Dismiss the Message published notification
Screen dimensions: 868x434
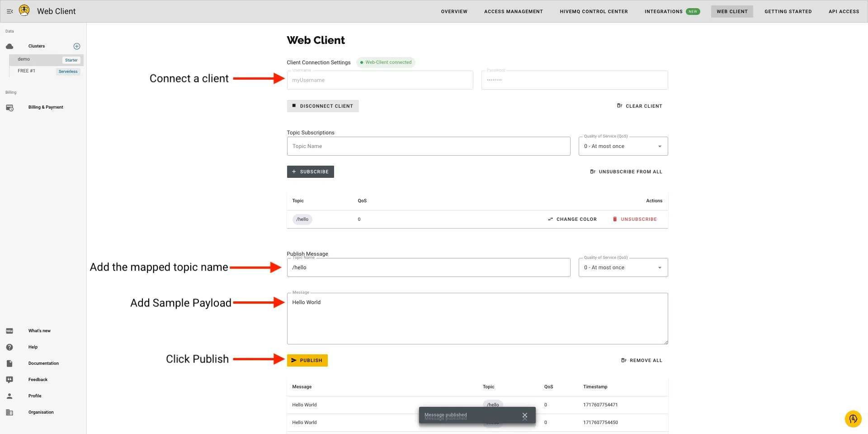click(x=524, y=415)
